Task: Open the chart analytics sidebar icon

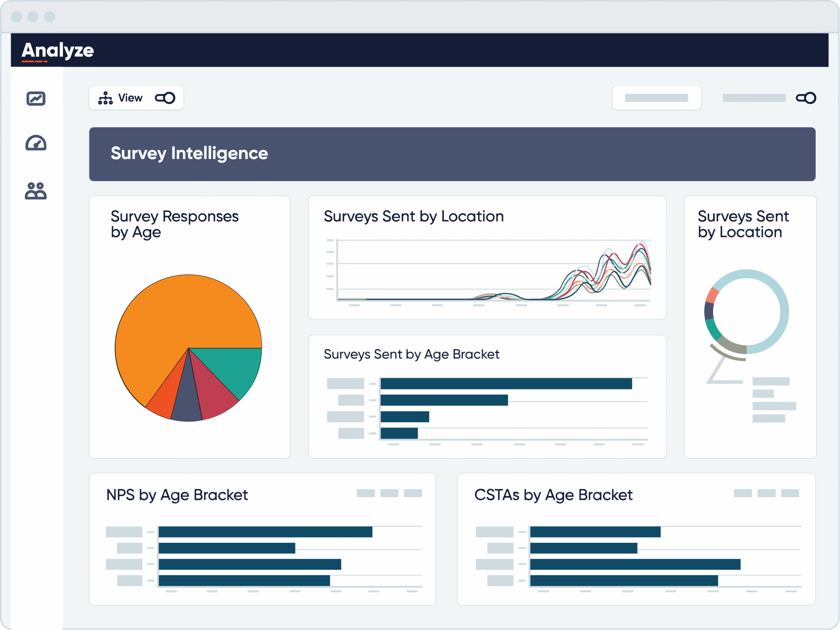Action: pyautogui.click(x=36, y=99)
